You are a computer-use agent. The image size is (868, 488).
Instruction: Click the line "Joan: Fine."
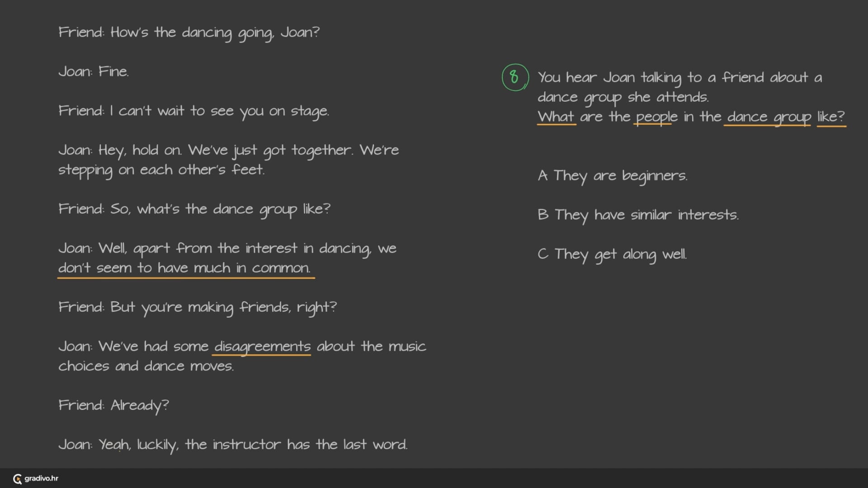point(94,71)
